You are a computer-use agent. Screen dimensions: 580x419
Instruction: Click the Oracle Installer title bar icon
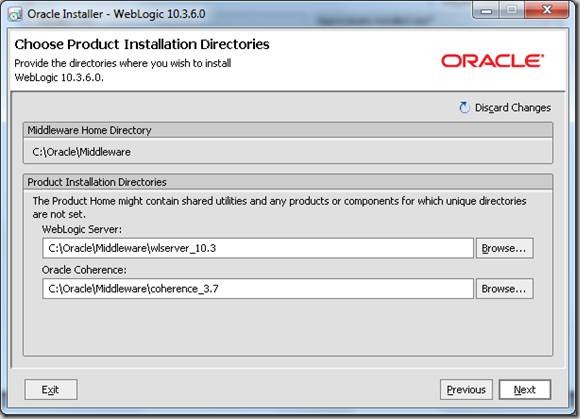click(15, 14)
